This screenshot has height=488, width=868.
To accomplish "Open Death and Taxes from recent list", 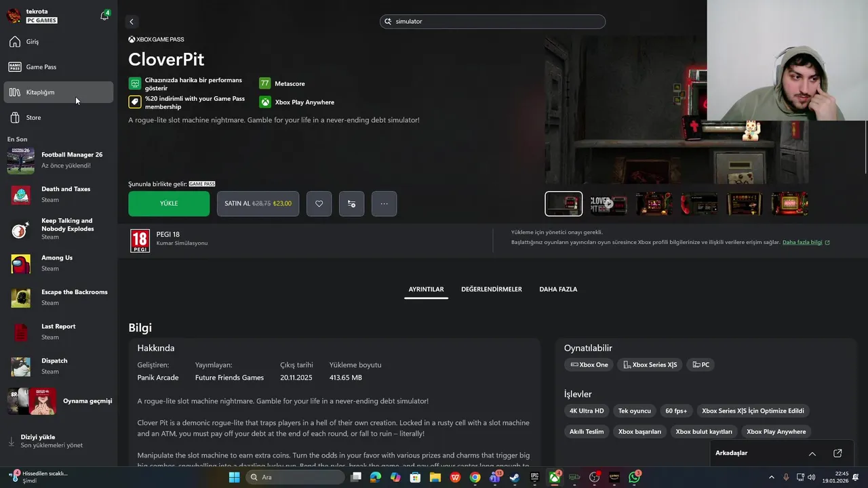I will 58,195.
